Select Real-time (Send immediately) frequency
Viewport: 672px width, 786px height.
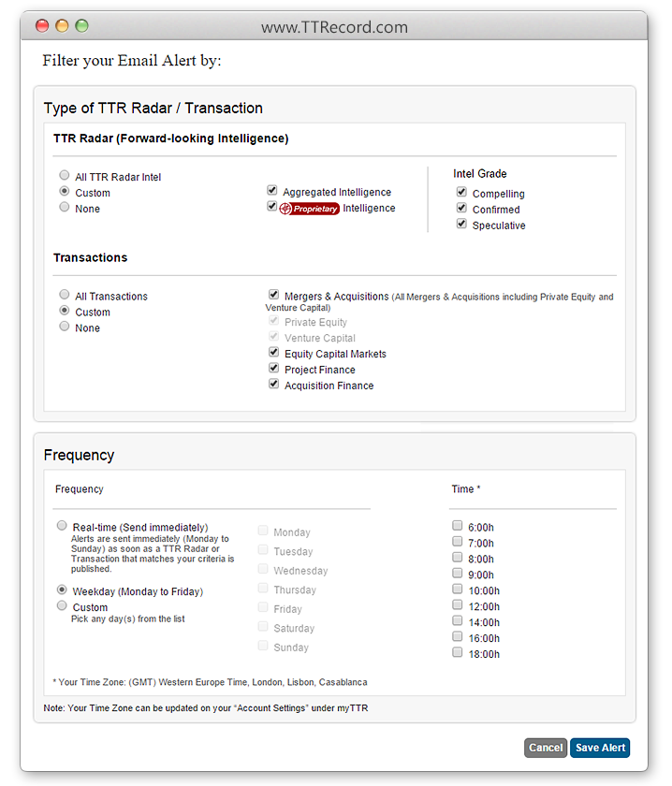[62, 525]
